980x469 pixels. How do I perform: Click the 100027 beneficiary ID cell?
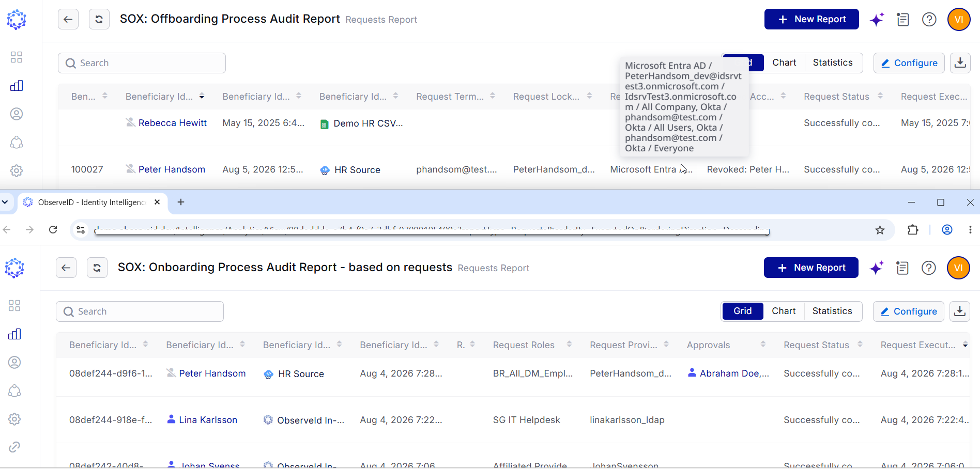(x=87, y=169)
